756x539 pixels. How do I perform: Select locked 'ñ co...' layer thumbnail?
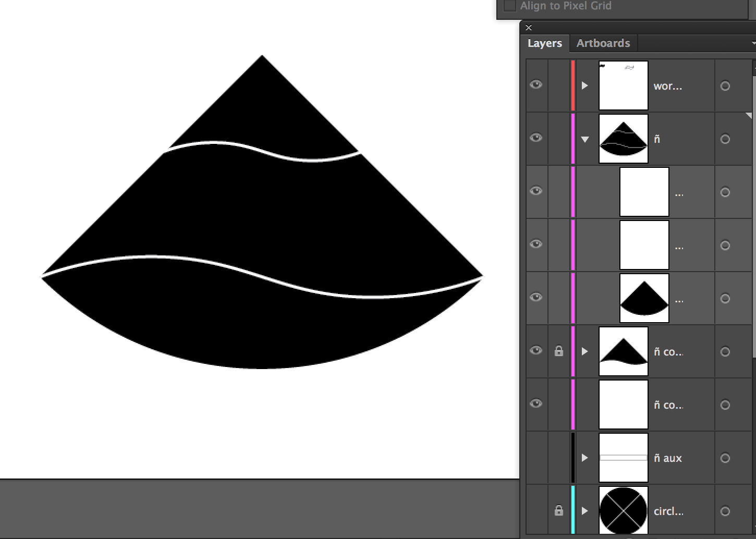pyautogui.click(x=624, y=351)
